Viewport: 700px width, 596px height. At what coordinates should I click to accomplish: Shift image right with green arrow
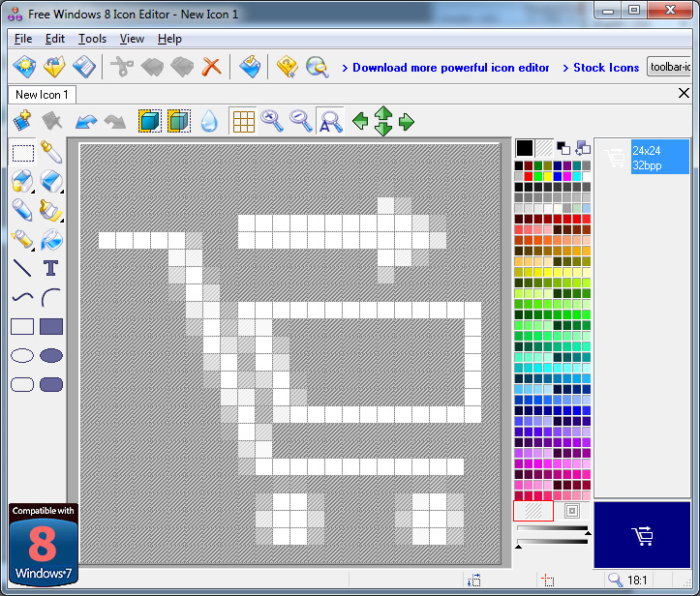407,121
